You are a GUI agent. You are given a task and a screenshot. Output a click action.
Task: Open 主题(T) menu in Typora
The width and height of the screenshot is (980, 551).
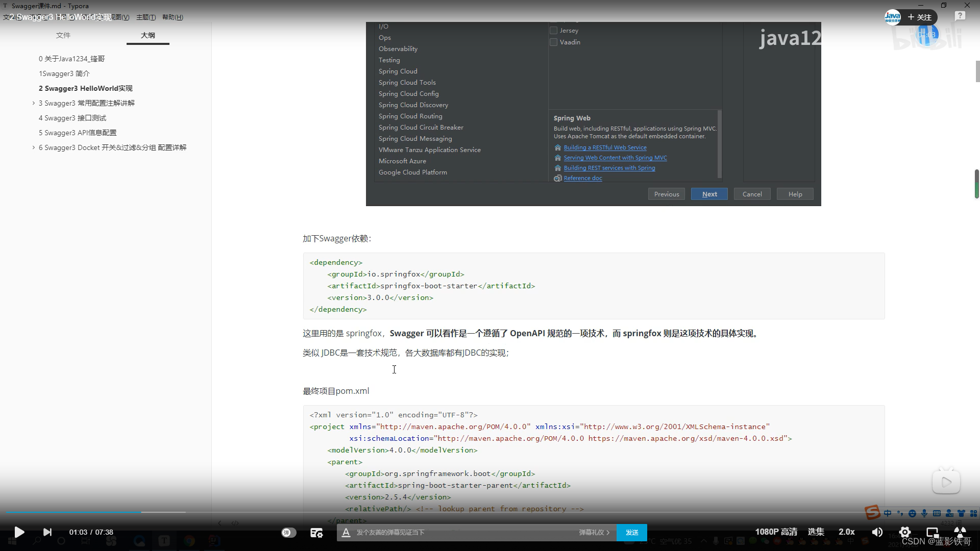pyautogui.click(x=146, y=17)
